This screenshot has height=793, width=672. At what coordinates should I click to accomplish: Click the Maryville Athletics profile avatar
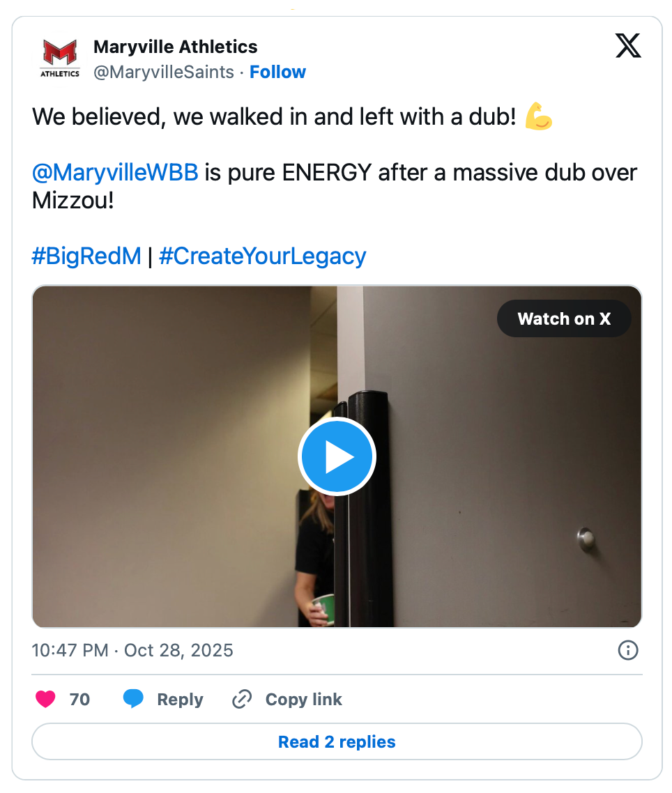(60, 59)
